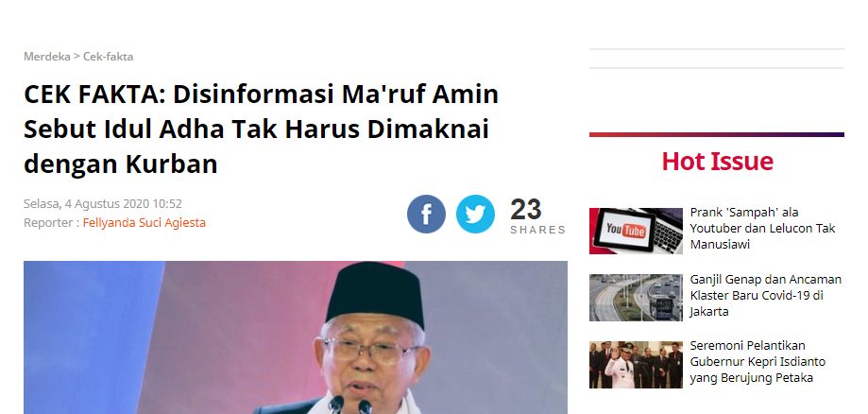Viewport: 868px width, 414px height.
Task: Click the Hot Issue section heading
Action: pyautogui.click(x=717, y=162)
